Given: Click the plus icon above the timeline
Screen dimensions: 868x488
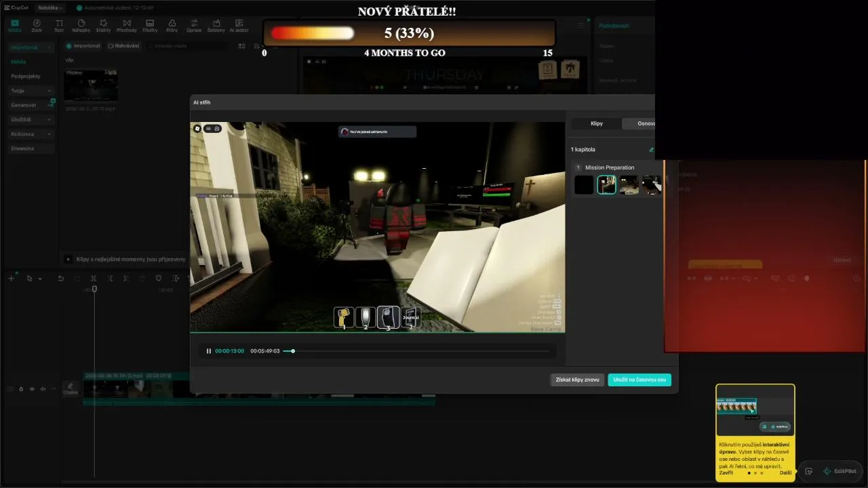Looking at the screenshot, I should pyautogui.click(x=12, y=279).
